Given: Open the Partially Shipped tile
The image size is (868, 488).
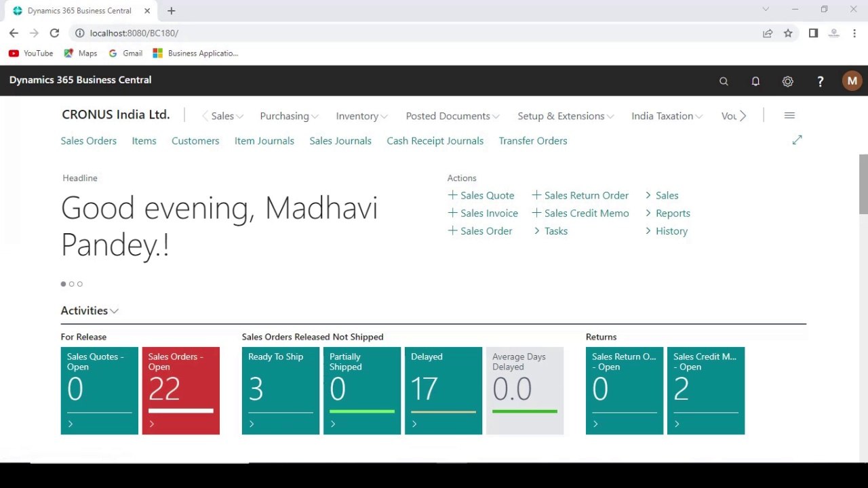Looking at the screenshot, I should click(x=362, y=390).
